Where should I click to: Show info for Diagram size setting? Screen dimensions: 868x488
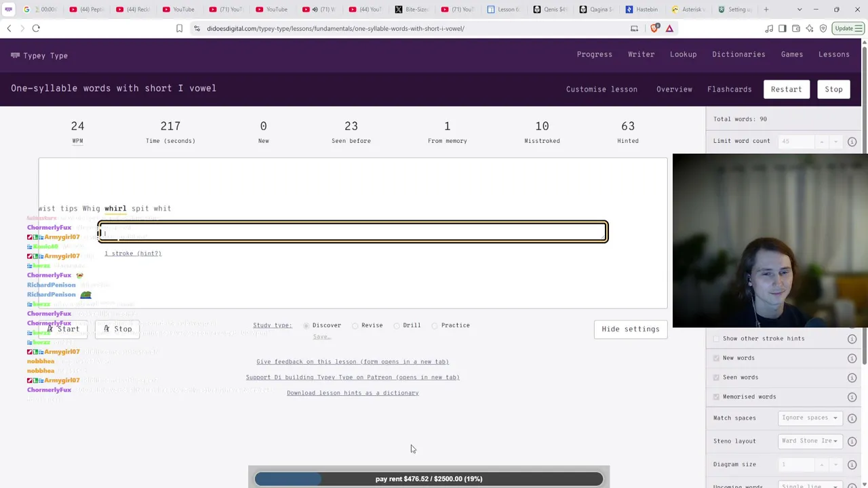tap(852, 464)
